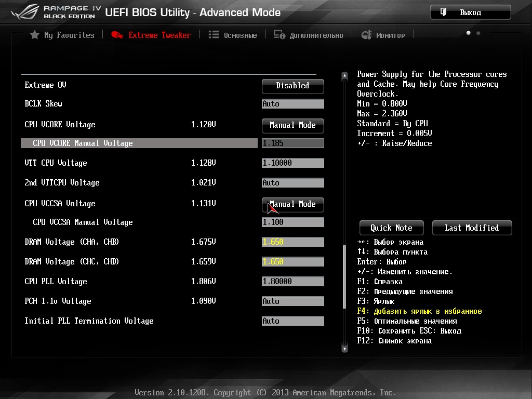Edit the CPU VCCSA Manual Voltage value

coord(293,222)
